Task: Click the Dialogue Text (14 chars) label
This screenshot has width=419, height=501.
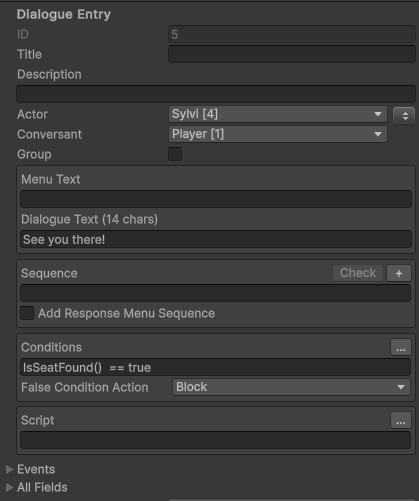Action: [x=89, y=220]
